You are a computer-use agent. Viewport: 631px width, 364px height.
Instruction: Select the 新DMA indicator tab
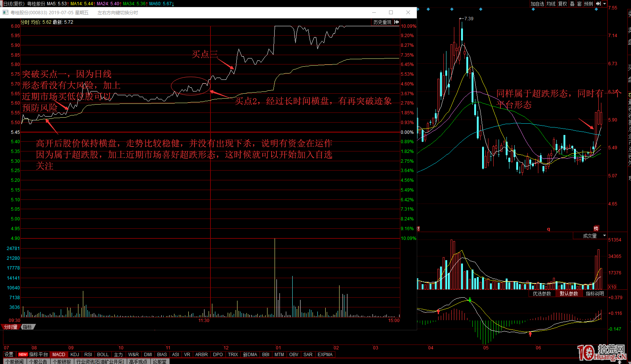coord(250,354)
